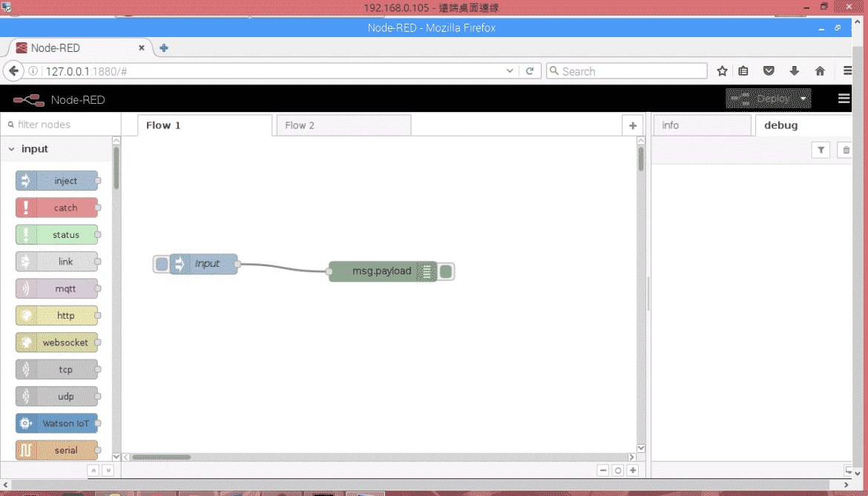Open the Deploy options dropdown arrow
Viewport: 868px width, 496px height.
coord(803,98)
